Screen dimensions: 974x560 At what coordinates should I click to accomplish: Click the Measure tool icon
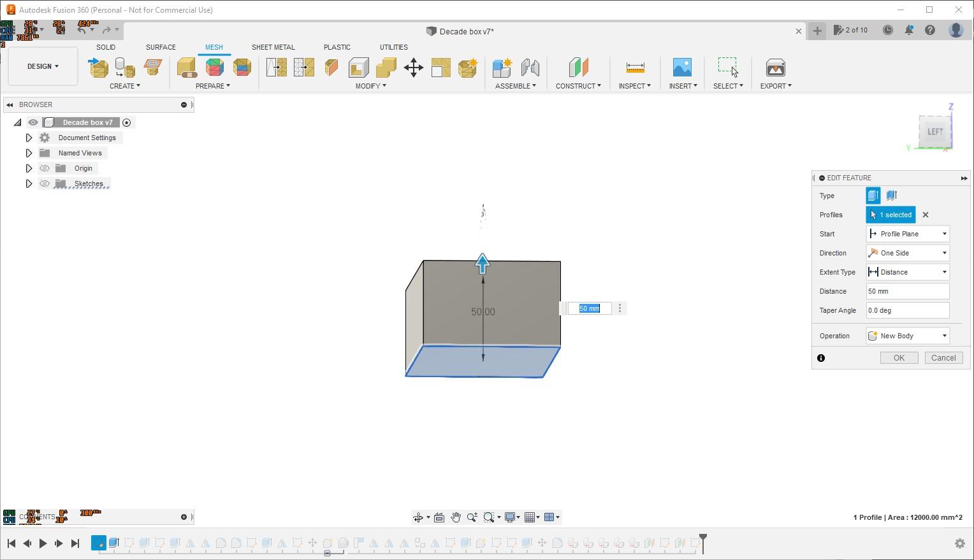(x=635, y=68)
